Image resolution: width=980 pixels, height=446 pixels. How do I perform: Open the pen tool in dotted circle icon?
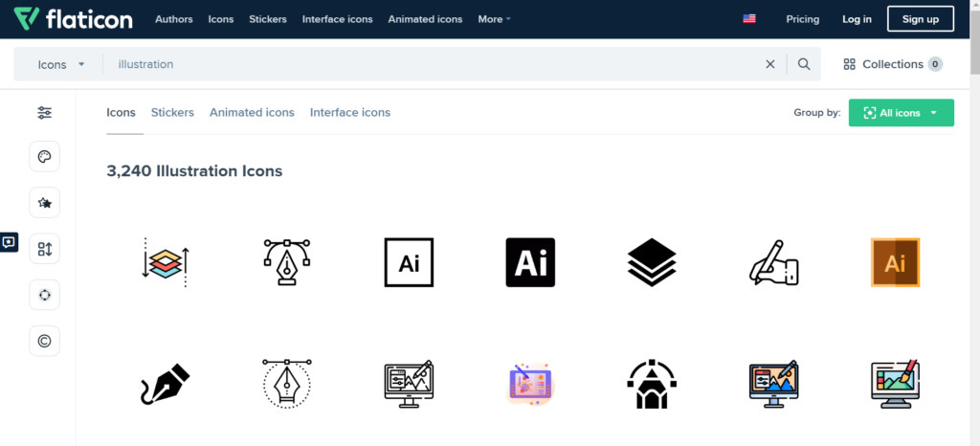(x=287, y=384)
